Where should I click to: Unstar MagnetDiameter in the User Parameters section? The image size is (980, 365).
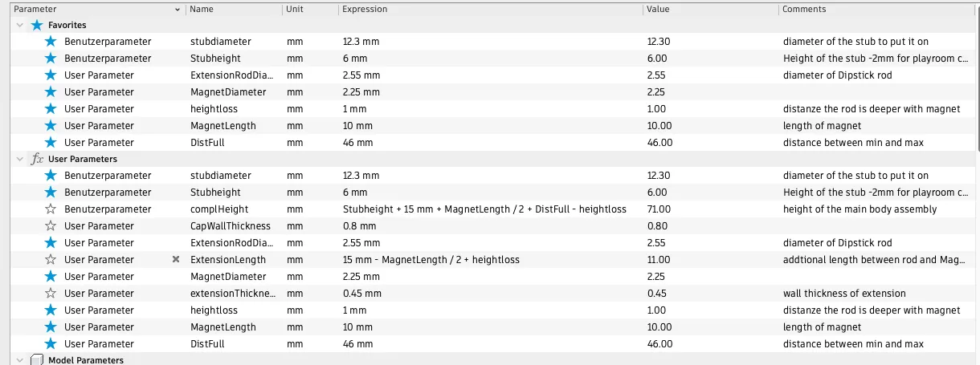click(51, 277)
